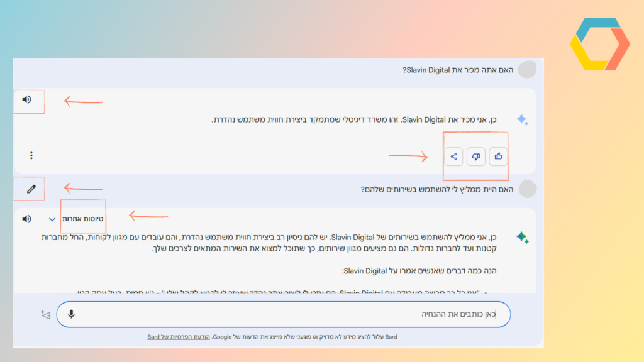644x362 pixels.
Task: Open the three-dot more options menu
Action: click(31, 156)
